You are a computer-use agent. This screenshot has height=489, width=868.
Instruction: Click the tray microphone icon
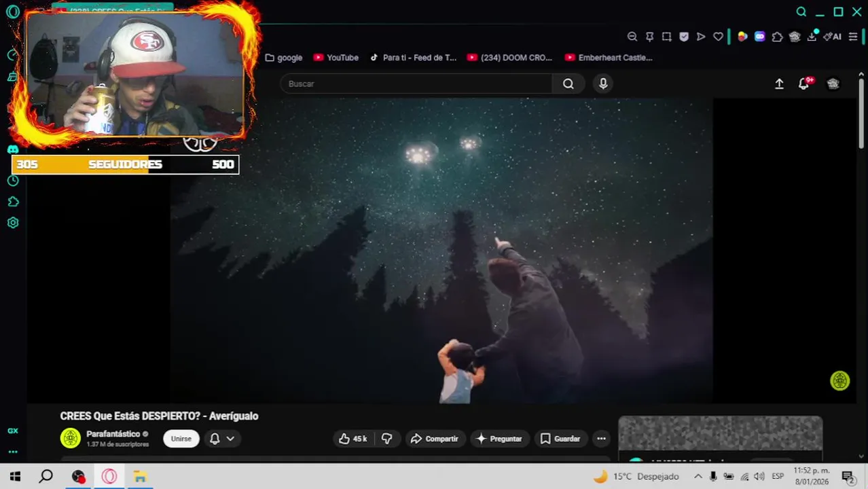[713, 476]
